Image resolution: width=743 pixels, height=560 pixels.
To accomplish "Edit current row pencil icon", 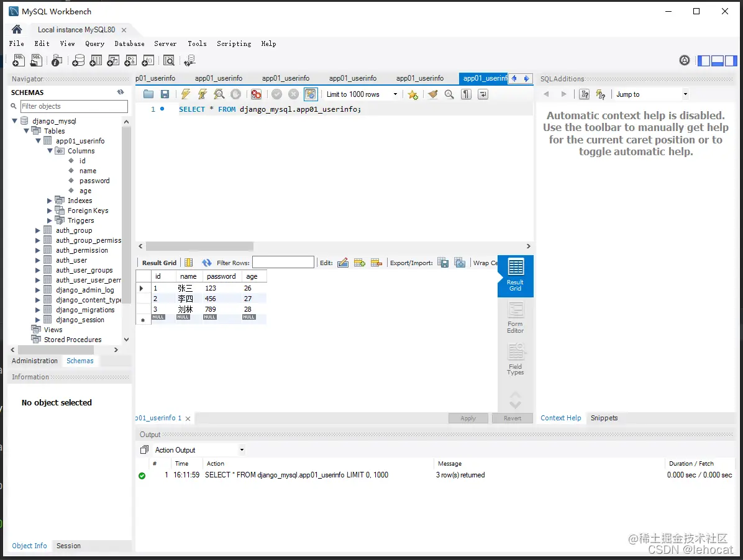I will click(x=343, y=263).
